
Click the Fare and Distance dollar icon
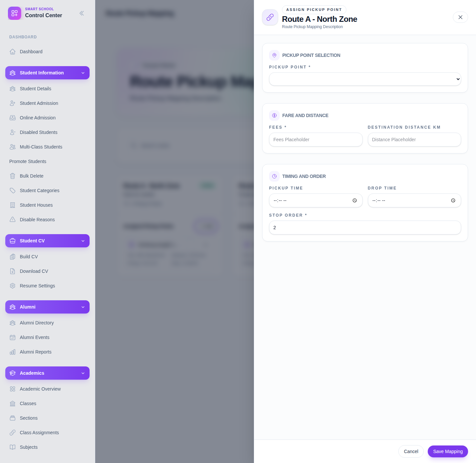click(274, 115)
